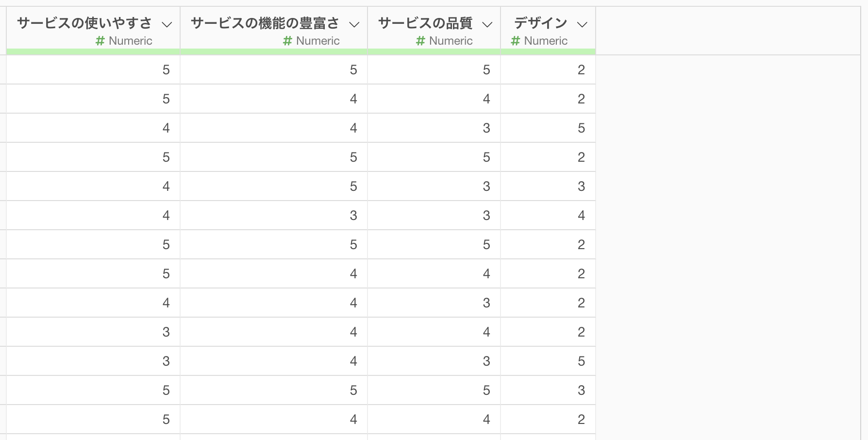Click the Numeric type label under デザイン
Image resolution: width=868 pixels, height=440 pixels.
(546, 41)
